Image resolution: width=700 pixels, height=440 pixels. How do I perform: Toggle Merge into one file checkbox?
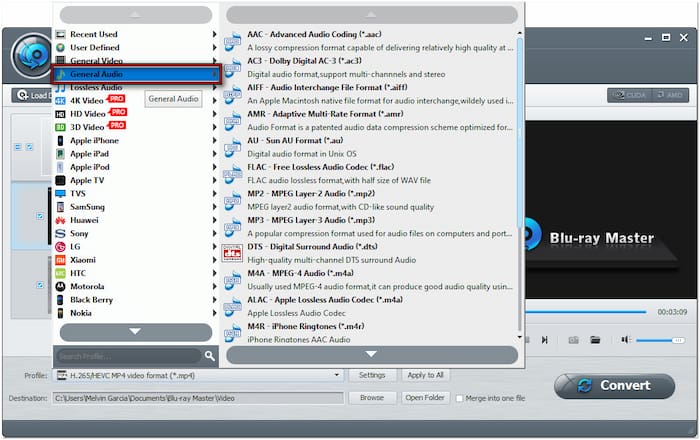(x=459, y=398)
